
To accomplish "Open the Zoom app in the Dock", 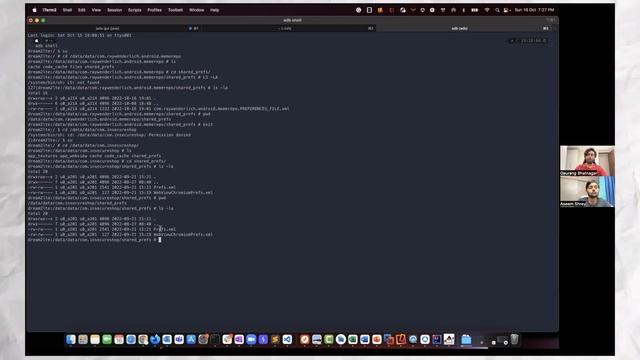I will coord(251,339).
